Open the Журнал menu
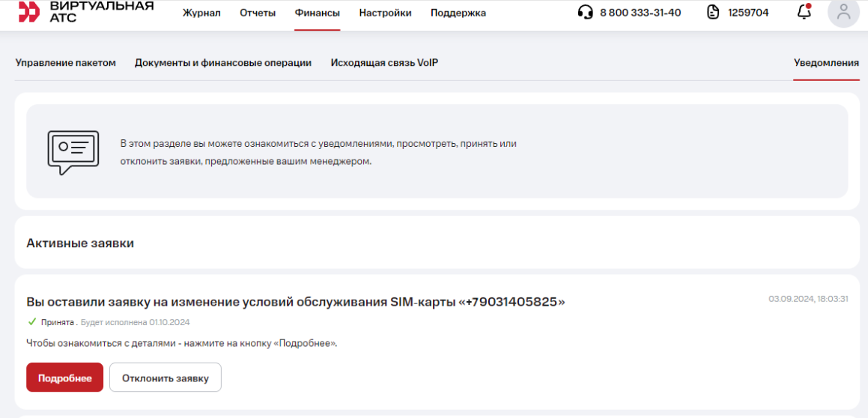Image resolution: width=868 pixels, height=418 pixels. point(201,13)
